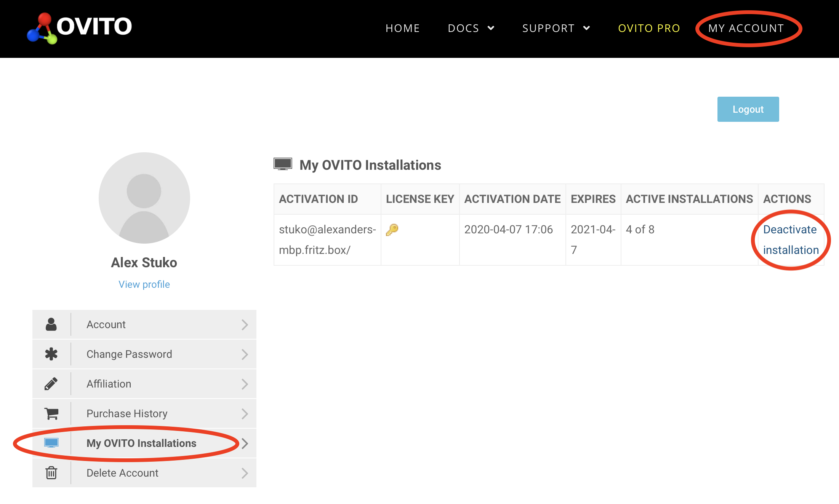
Task: Click the profile avatar picture
Action: coord(144,198)
